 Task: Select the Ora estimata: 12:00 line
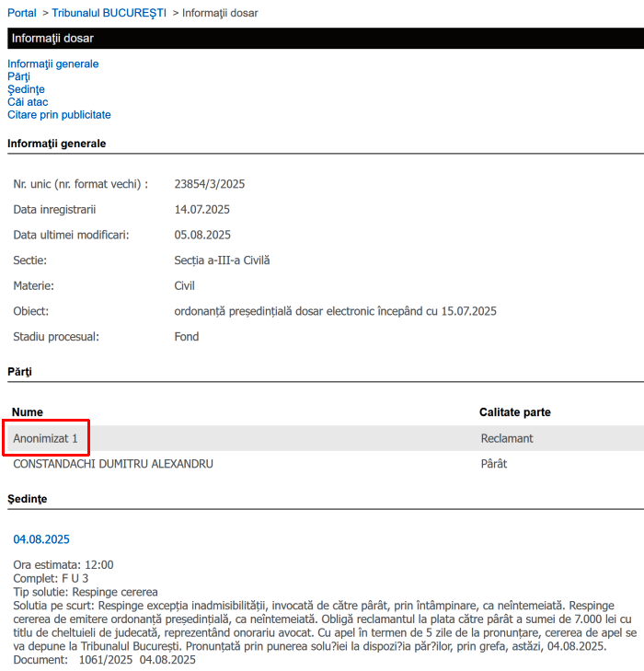63,565
